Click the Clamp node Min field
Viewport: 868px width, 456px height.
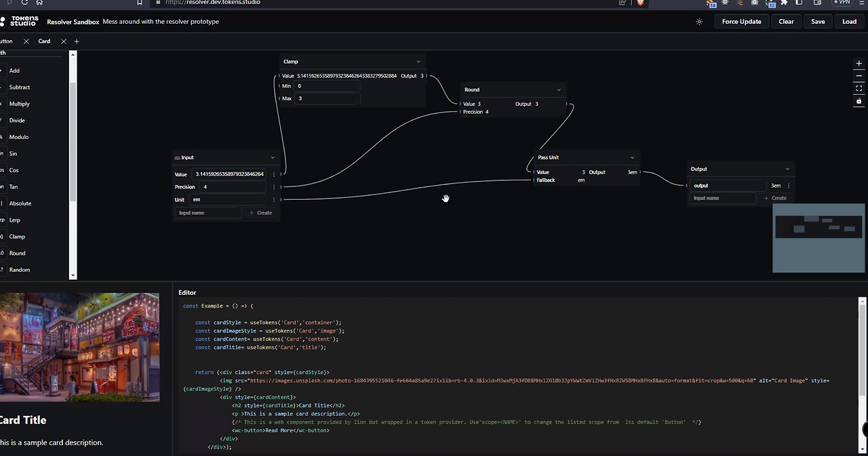tap(328, 86)
